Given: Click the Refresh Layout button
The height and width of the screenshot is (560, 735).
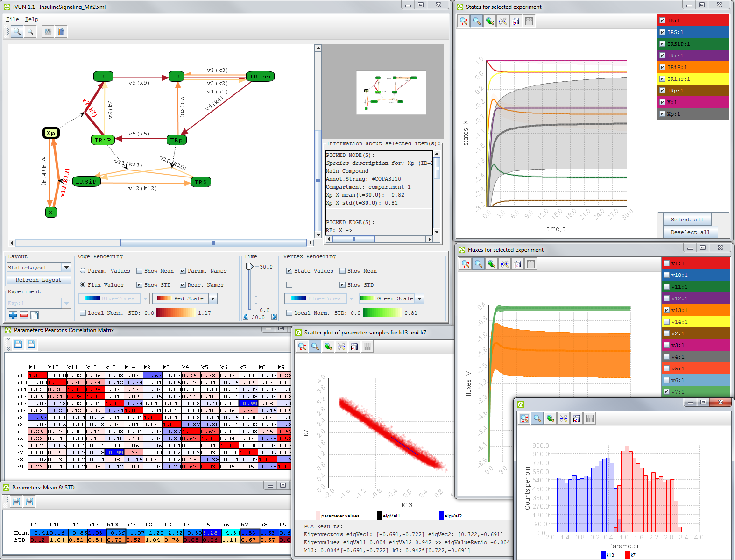Looking at the screenshot, I should click(38, 280).
